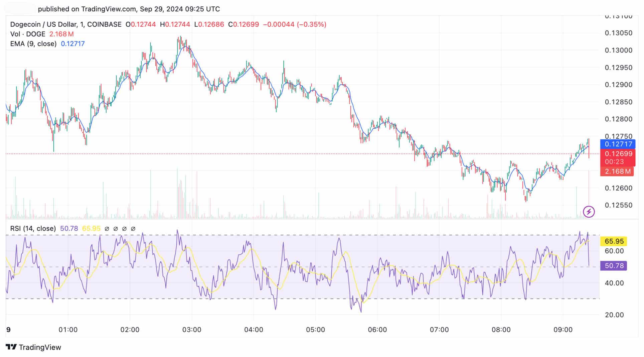
Task: Click the 0.12800 price axis label
Action: coord(619,119)
